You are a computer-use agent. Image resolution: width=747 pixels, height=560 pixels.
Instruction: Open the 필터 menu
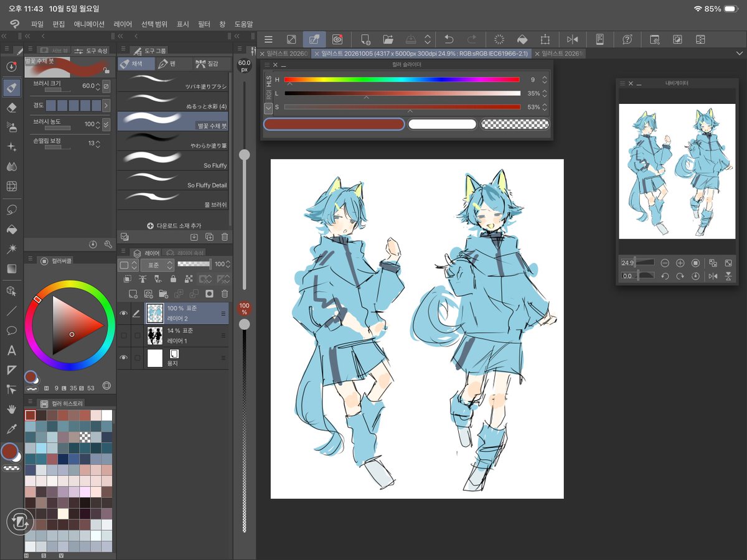pos(204,24)
